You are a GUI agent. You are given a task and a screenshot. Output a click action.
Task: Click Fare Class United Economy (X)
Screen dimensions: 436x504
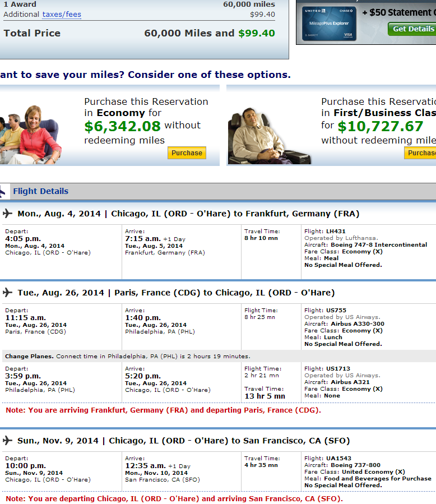tap(355, 471)
